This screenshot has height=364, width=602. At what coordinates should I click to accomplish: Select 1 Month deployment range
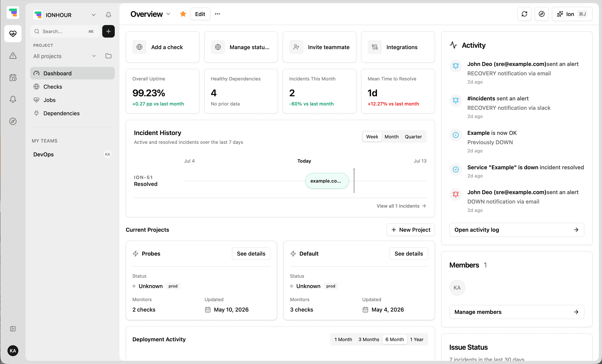coord(343,339)
